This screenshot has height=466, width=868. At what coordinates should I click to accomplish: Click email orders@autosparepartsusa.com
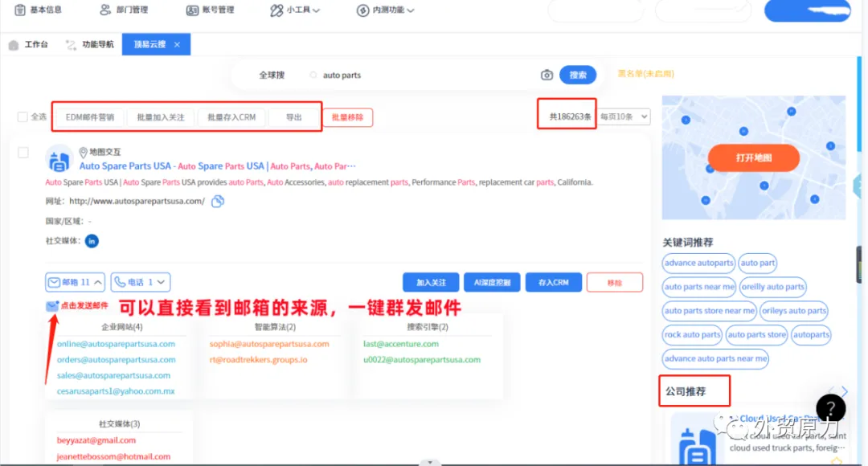point(117,360)
